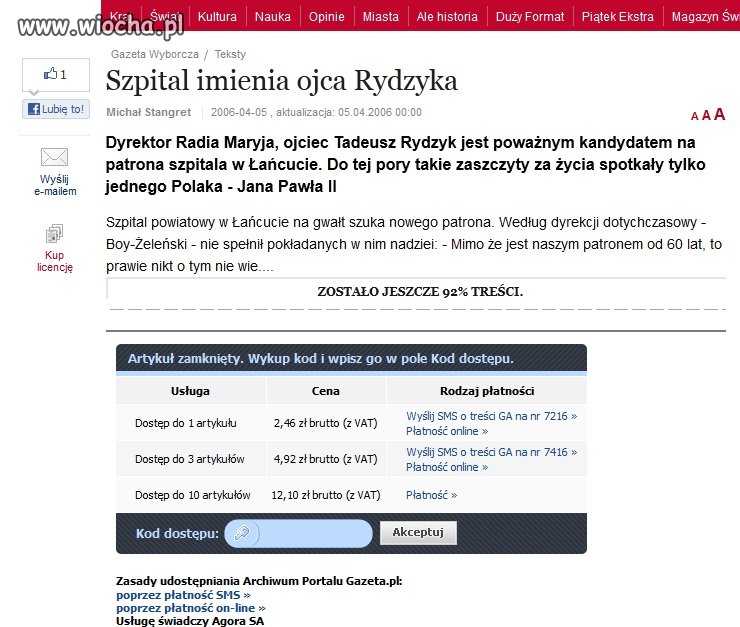Open the Kultura section tab
740x627 pixels.
[x=217, y=17]
